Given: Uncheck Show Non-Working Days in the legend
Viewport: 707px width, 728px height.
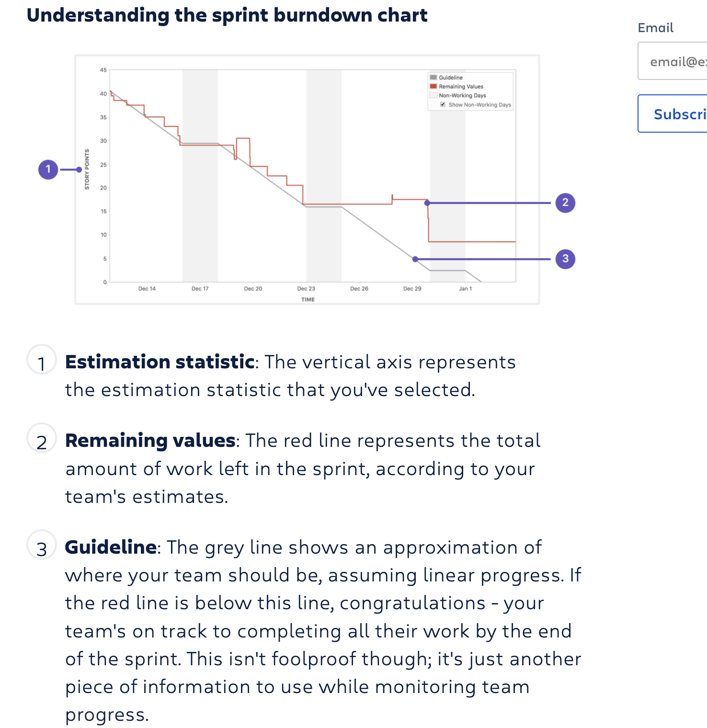Looking at the screenshot, I should [442, 104].
